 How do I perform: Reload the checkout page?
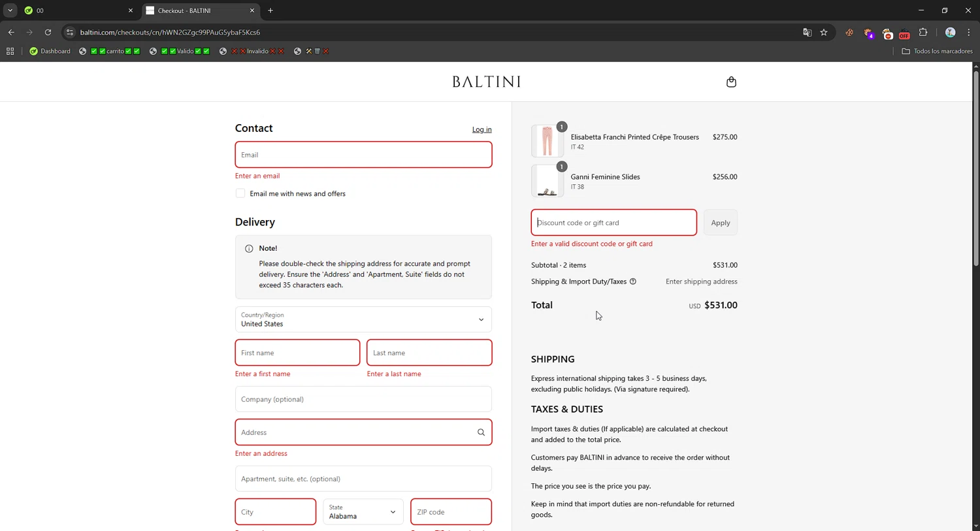point(48,32)
